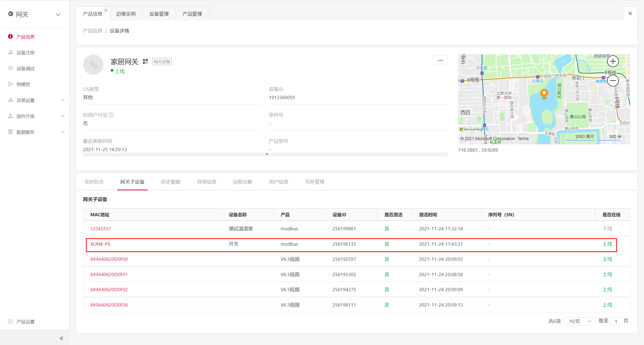This screenshot has height=345, width=644.
Task: Click the details expand bar arrow below 最近更新时间
Action: (x=267, y=154)
